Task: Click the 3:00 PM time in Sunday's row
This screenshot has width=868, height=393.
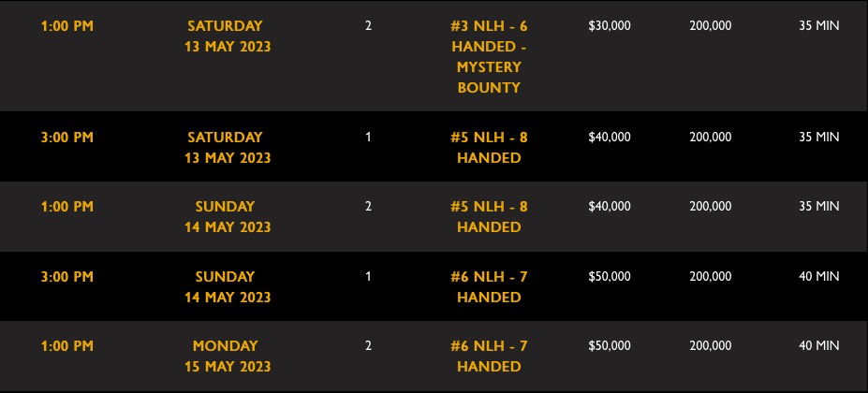Action: [x=67, y=277]
